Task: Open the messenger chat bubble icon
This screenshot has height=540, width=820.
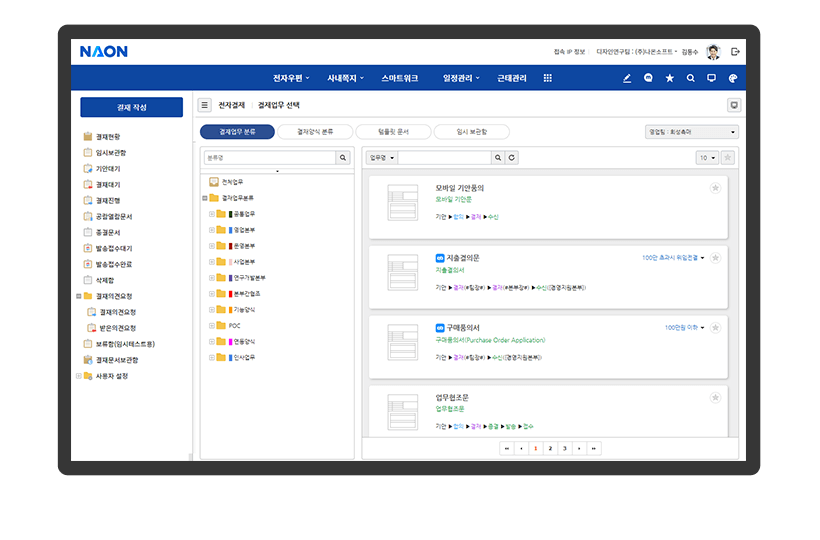Action: 648,78
